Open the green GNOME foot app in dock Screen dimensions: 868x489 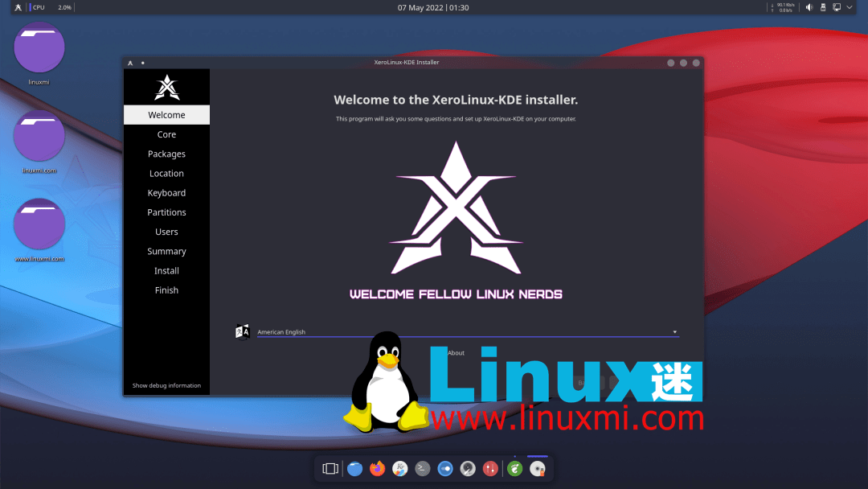coord(515,469)
